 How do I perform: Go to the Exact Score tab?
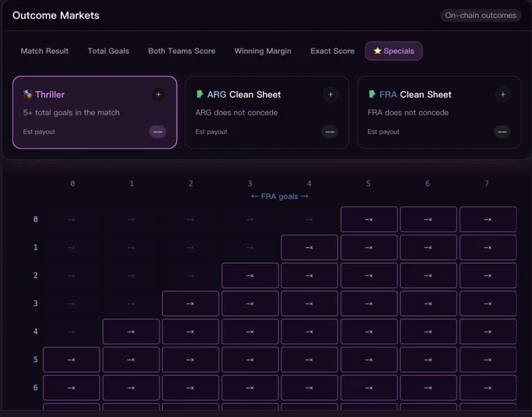[x=332, y=51]
